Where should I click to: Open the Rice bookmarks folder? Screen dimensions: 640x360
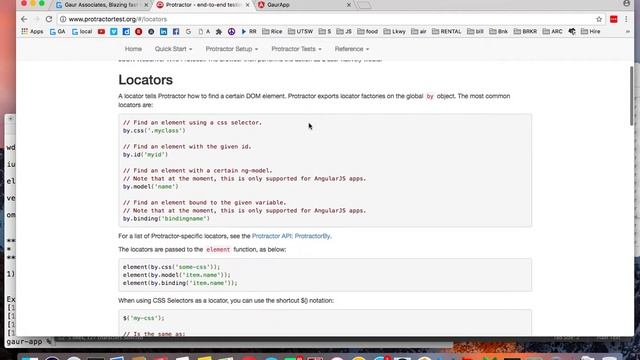tap(272, 31)
